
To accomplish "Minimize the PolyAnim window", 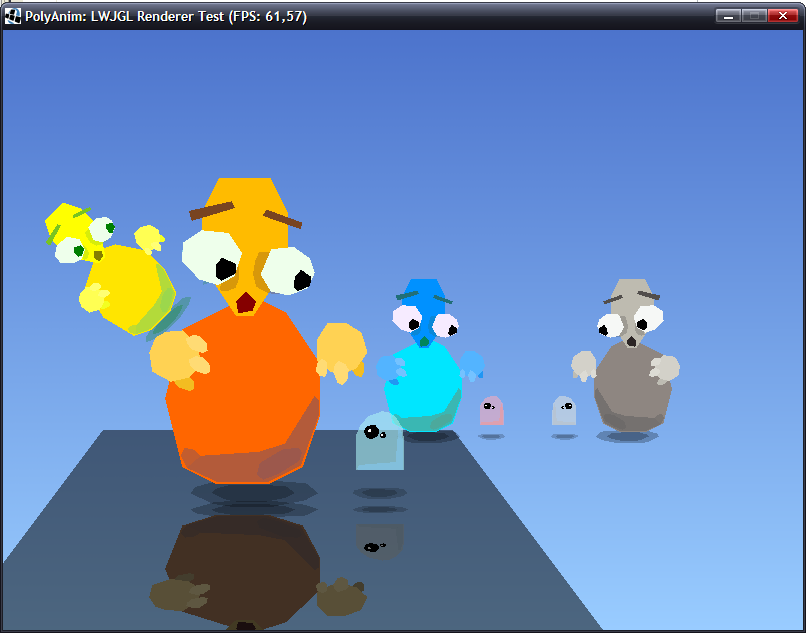I will pyautogui.click(x=728, y=16).
